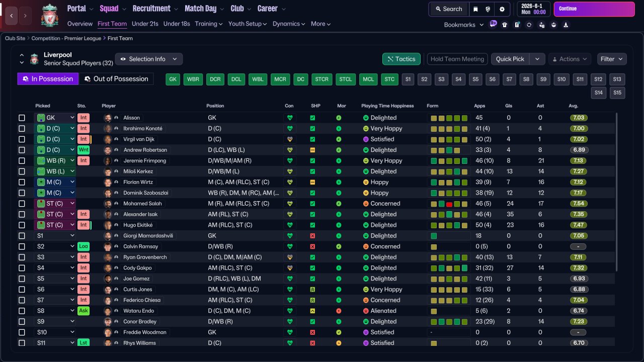Open the Recruitment menu
This screenshot has height=362, width=644.
click(154, 9)
